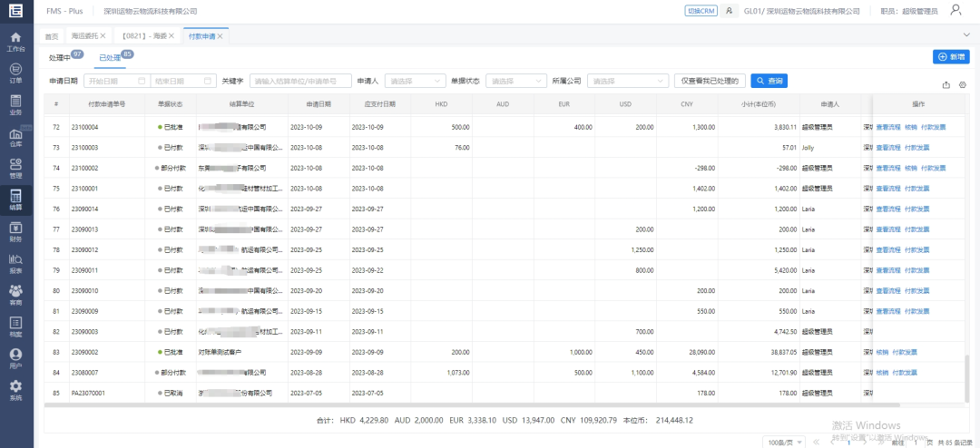Click 付款发票 link for row 23090002

click(x=905, y=353)
